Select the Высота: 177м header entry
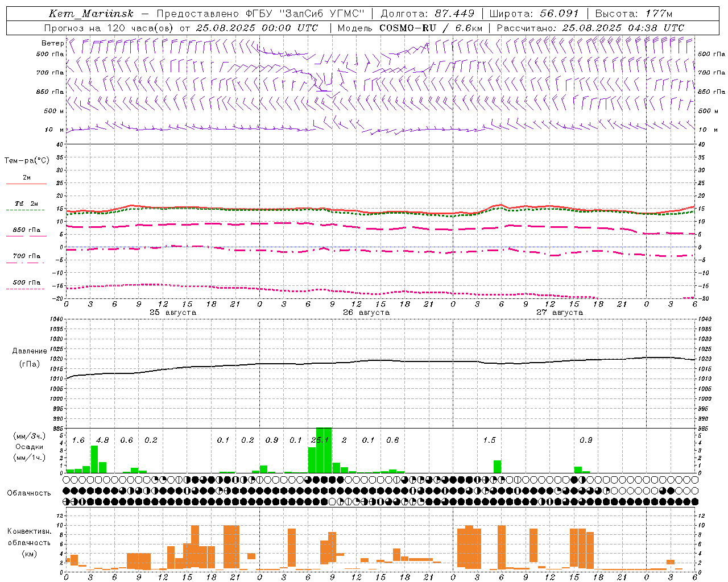 coord(634,14)
